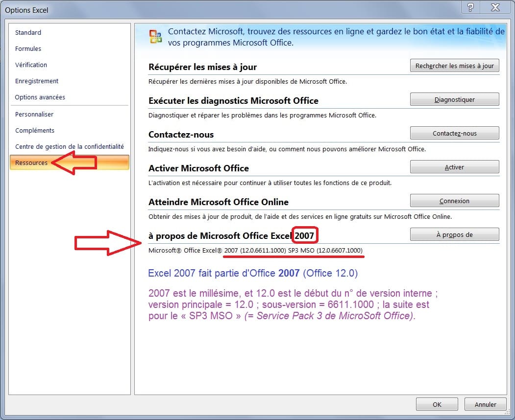The width and height of the screenshot is (515, 420).
Task: Click the Connexion button
Action: pyautogui.click(x=454, y=201)
